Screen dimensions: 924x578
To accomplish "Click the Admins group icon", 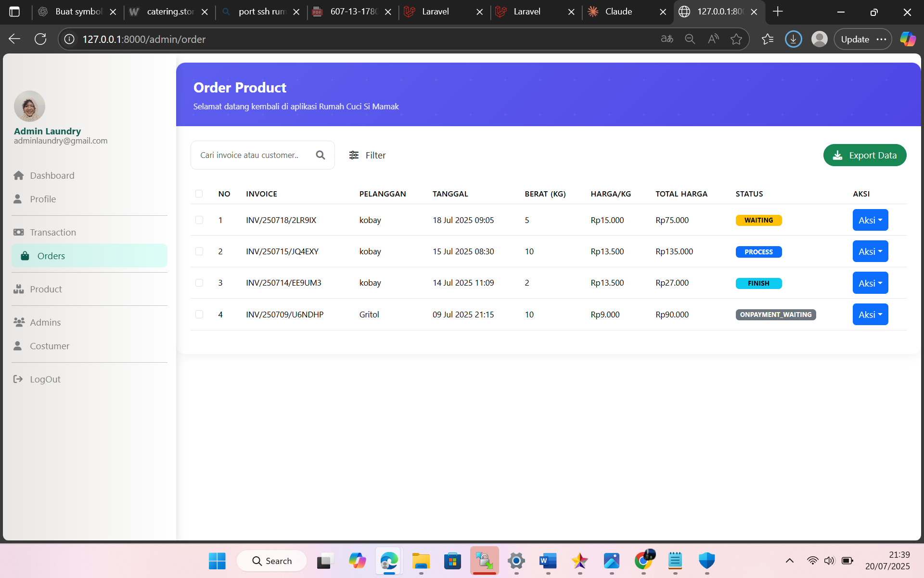I will [19, 322].
